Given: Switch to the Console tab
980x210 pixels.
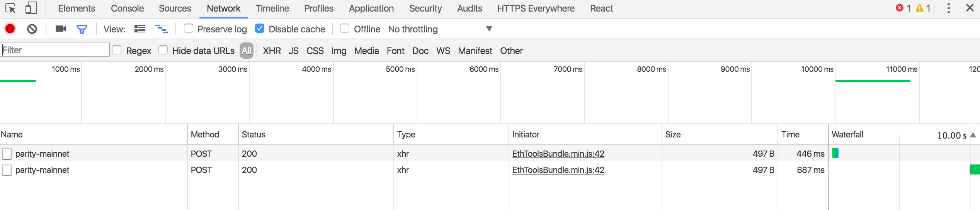Looking at the screenshot, I should (x=127, y=8).
